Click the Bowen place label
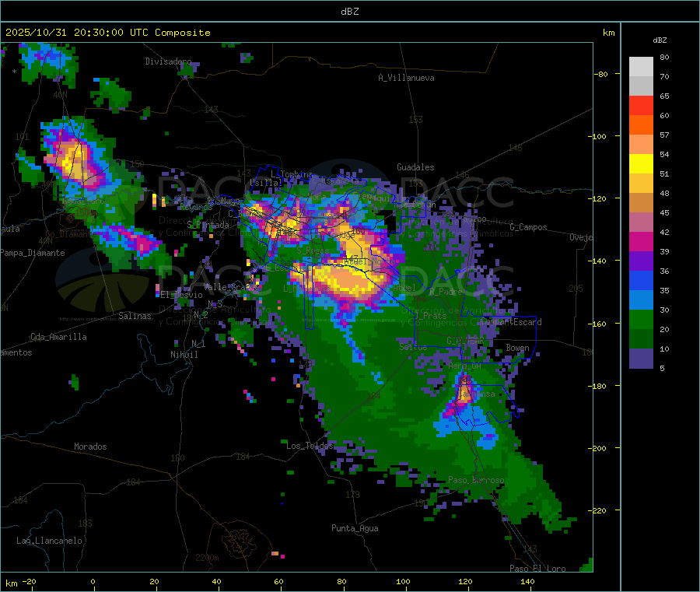The image size is (700, 592). (517, 348)
